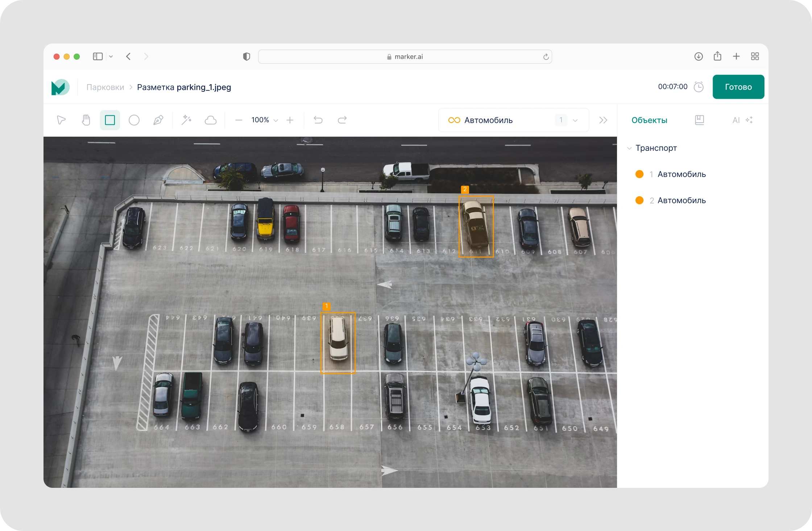Screen dimensions: 812x531
Task: Collapse the Транспорт group
Action: click(629, 148)
